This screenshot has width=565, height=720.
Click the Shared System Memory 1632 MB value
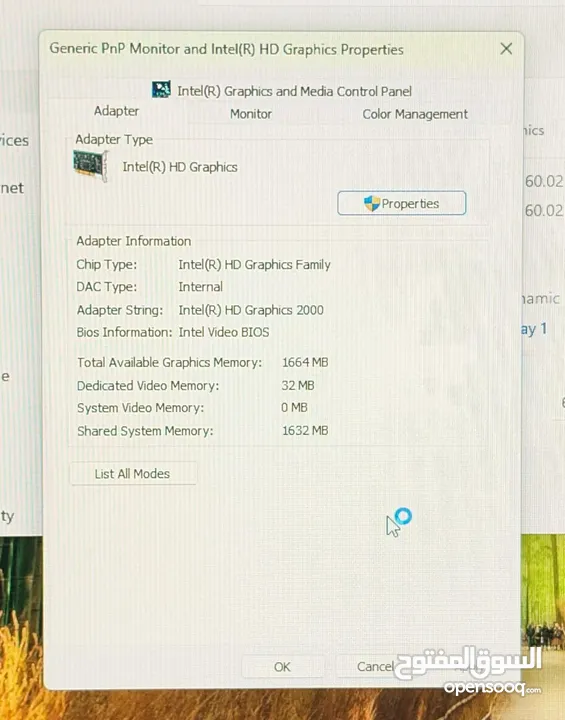click(x=305, y=430)
